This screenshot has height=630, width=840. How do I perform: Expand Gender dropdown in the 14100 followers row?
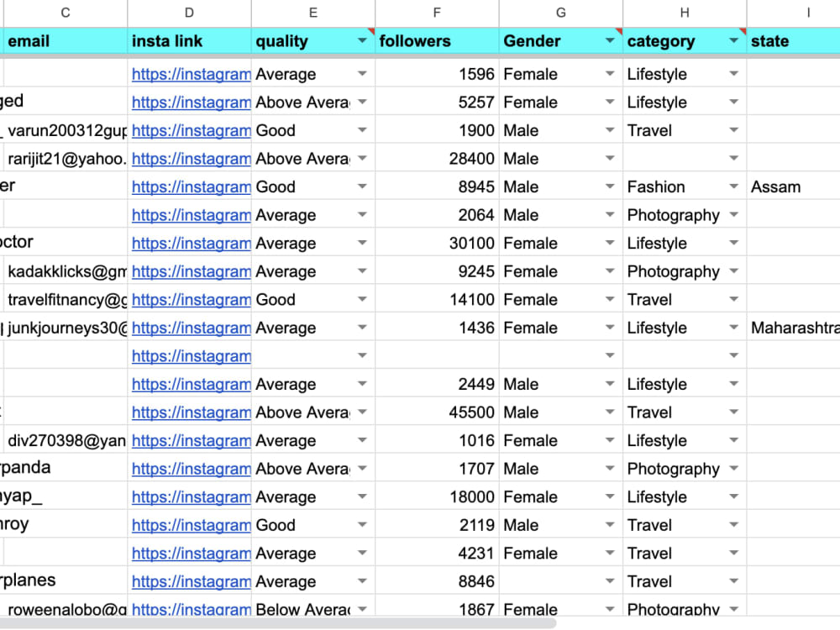pyautogui.click(x=610, y=300)
